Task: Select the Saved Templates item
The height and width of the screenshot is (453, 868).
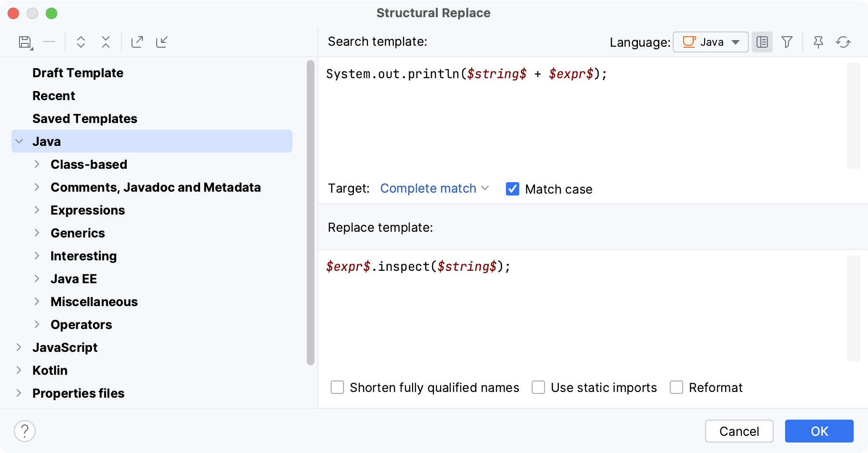Action: pos(84,118)
